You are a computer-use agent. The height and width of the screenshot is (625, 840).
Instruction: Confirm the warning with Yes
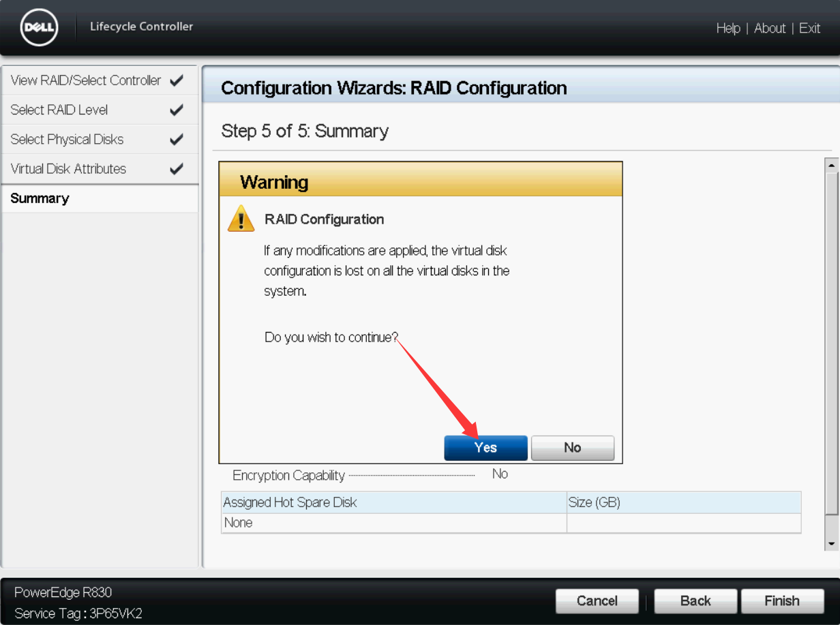pos(485,448)
